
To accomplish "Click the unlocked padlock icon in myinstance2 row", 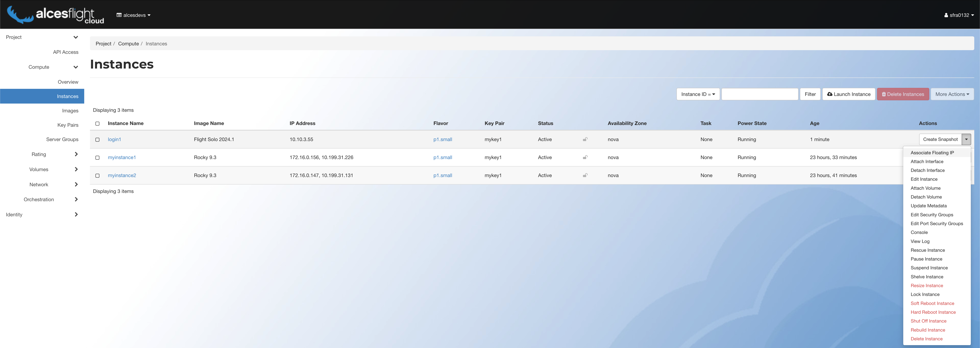I will point(585,175).
